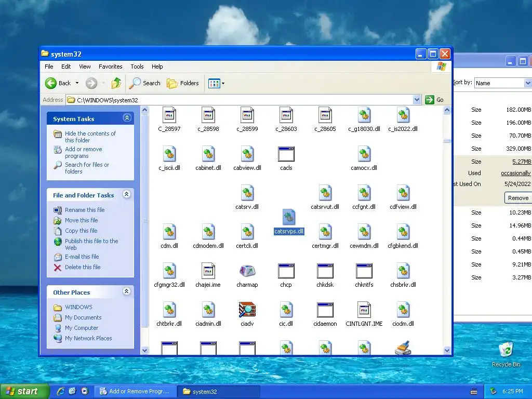Click the occasionally usage link

point(516,173)
